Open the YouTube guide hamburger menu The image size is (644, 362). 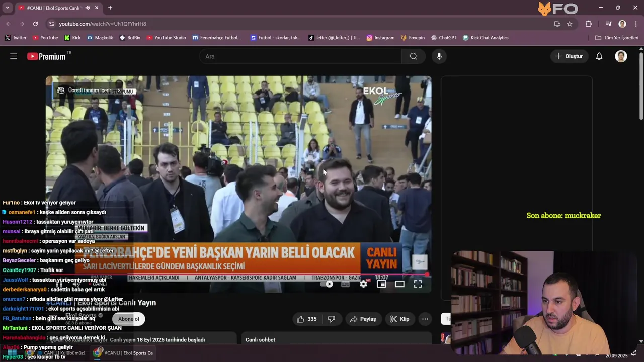(x=14, y=56)
